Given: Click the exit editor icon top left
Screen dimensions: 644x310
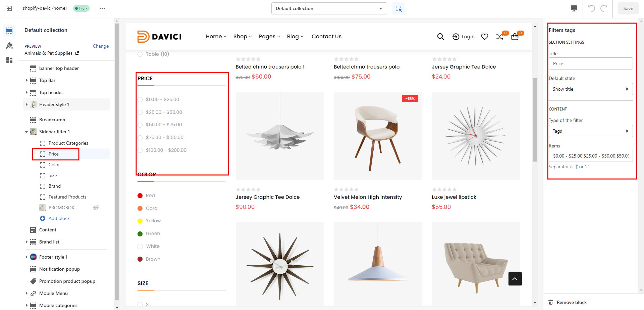Looking at the screenshot, I should (x=9, y=8).
